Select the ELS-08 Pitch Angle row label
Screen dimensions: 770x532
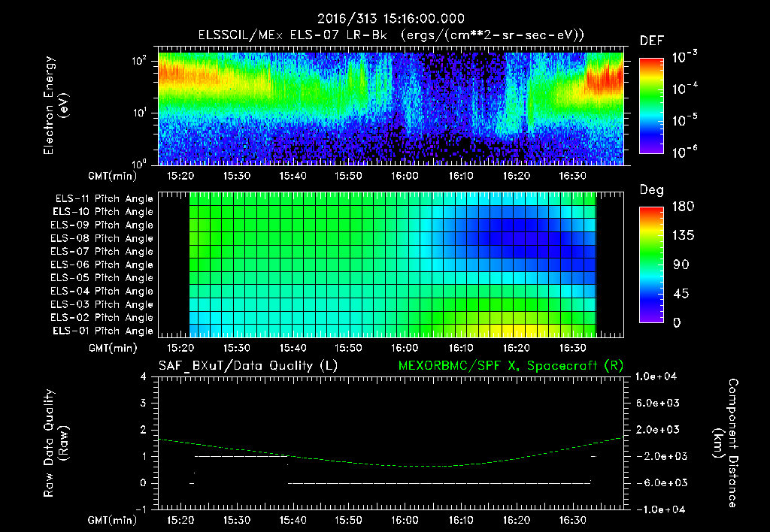pyautogui.click(x=102, y=238)
